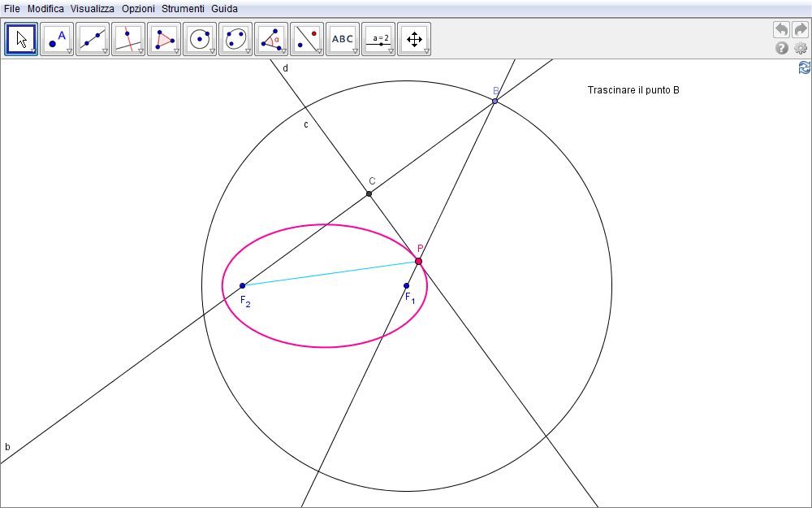Pick the Line through two points tool
This screenshot has height=508, width=812.
(93, 38)
